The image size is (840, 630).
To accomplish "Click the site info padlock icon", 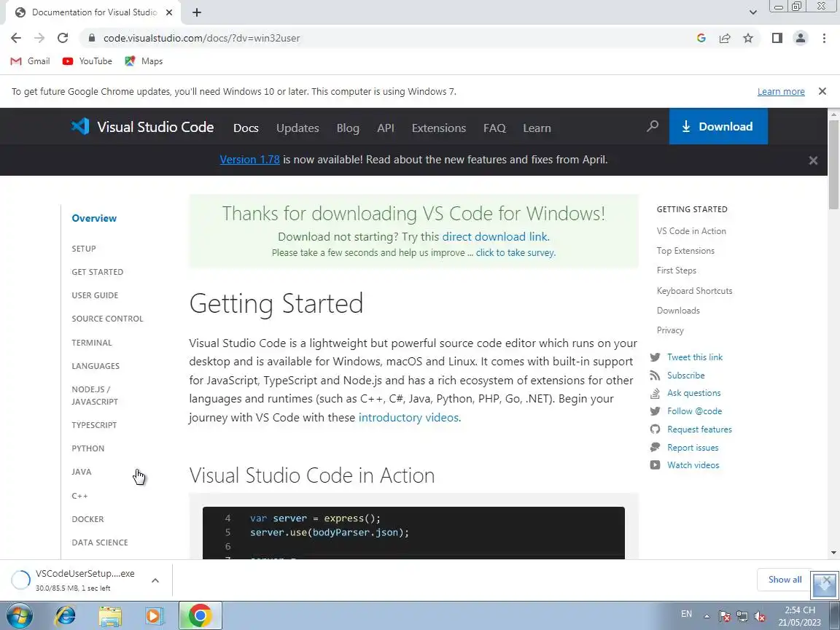I will pyautogui.click(x=92, y=38).
